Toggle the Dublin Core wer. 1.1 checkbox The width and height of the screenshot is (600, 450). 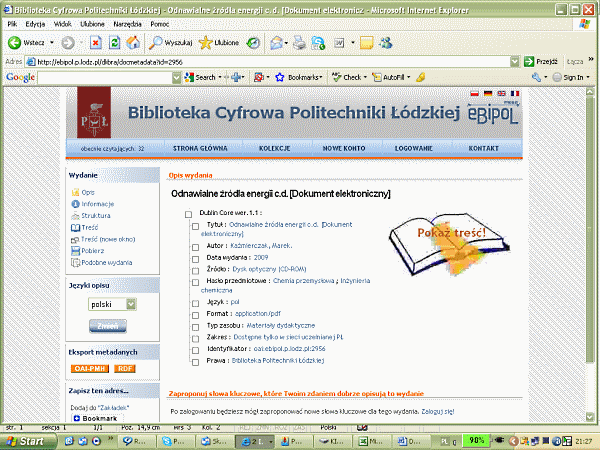click(188, 214)
